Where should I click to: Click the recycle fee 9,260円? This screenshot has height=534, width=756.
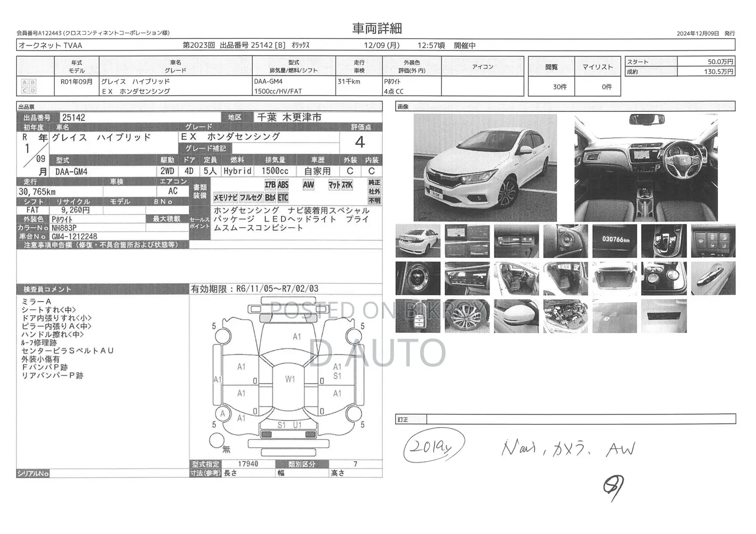coord(76,210)
